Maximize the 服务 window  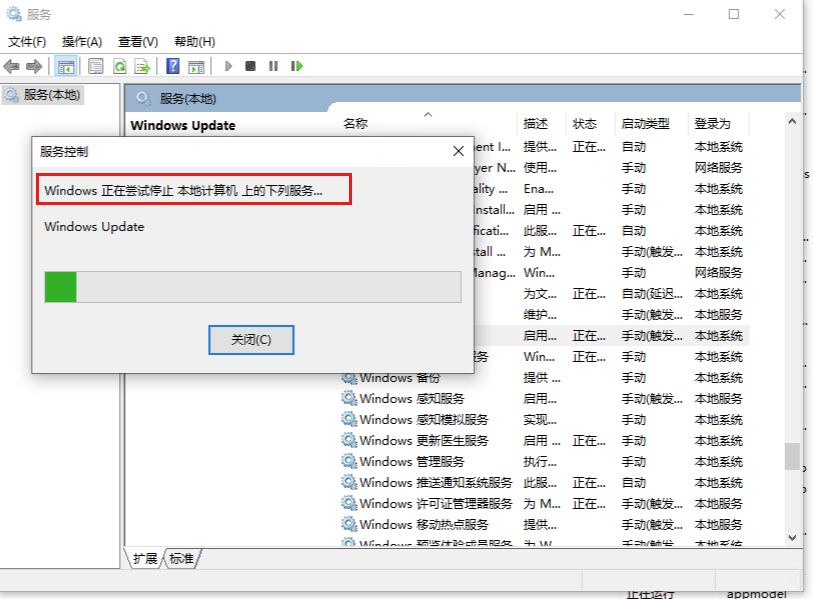click(734, 15)
